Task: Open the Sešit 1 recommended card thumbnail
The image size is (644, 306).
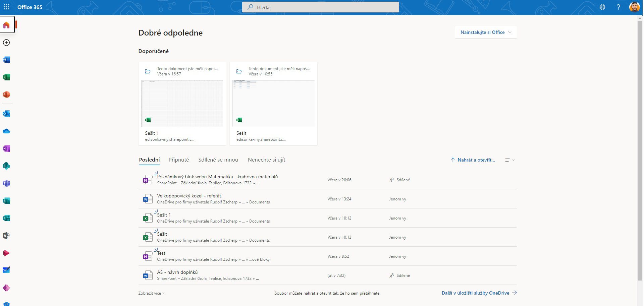Action: 182,104
